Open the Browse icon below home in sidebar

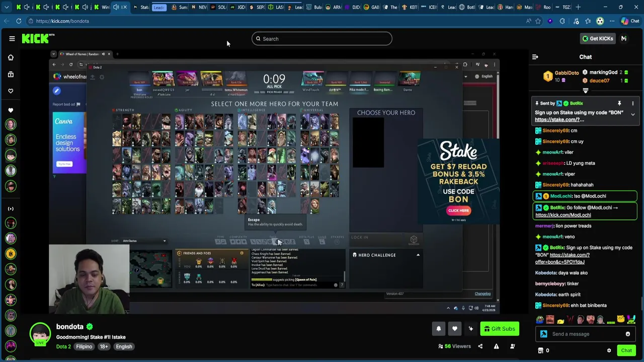(11, 74)
